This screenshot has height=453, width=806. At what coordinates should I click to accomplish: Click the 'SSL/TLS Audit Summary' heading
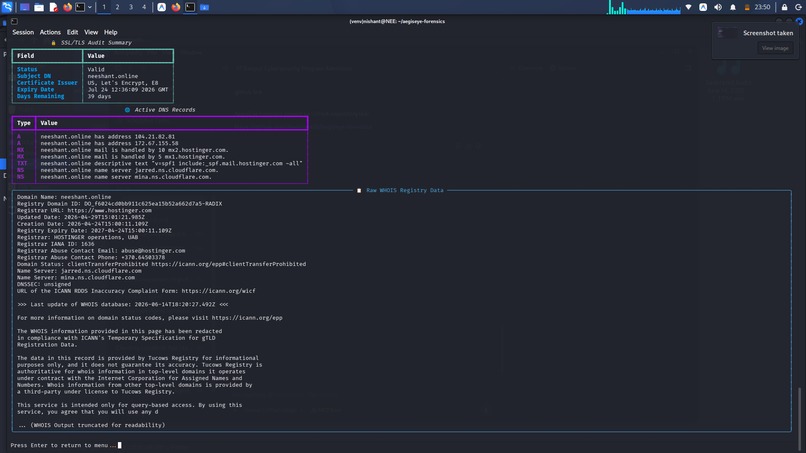tap(96, 43)
